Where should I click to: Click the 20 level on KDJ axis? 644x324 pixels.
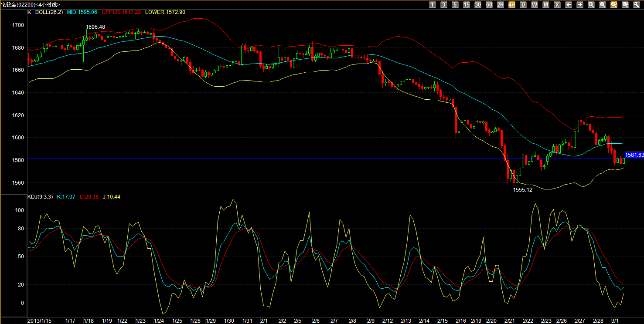tap(21, 285)
